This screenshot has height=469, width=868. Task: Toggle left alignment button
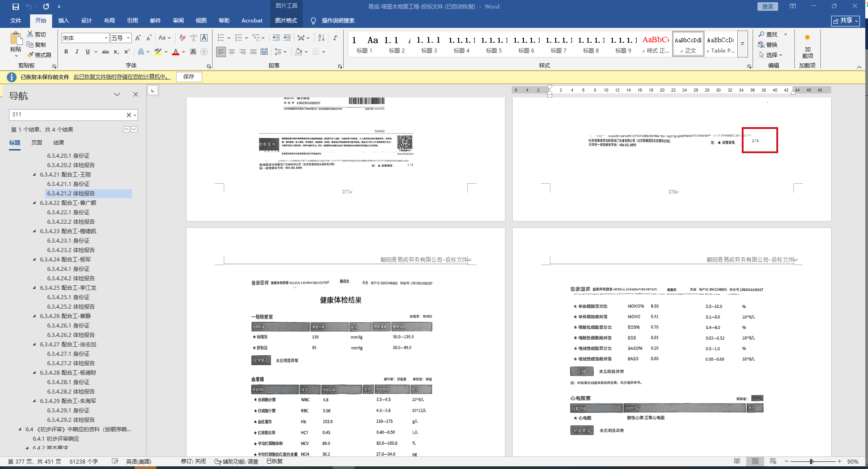coord(221,52)
